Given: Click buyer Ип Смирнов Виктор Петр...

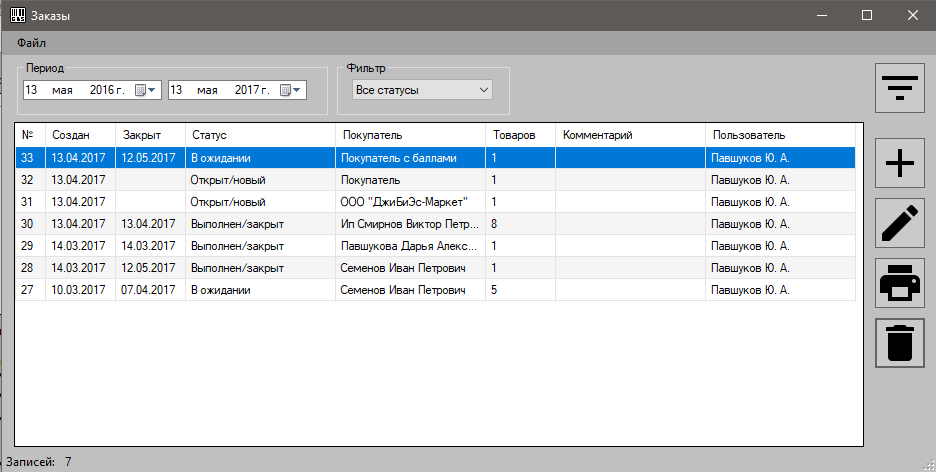Looking at the screenshot, I should click(x=410, y=224).
